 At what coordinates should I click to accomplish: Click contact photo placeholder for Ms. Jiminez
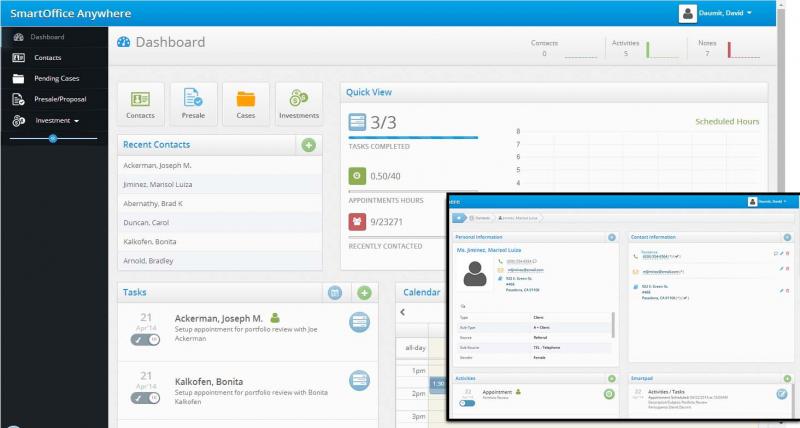pos(474,274)
